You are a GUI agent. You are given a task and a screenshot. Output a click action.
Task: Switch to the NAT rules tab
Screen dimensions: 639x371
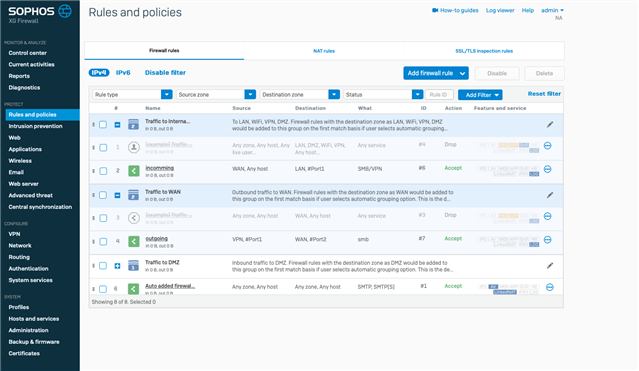[324, 51]
